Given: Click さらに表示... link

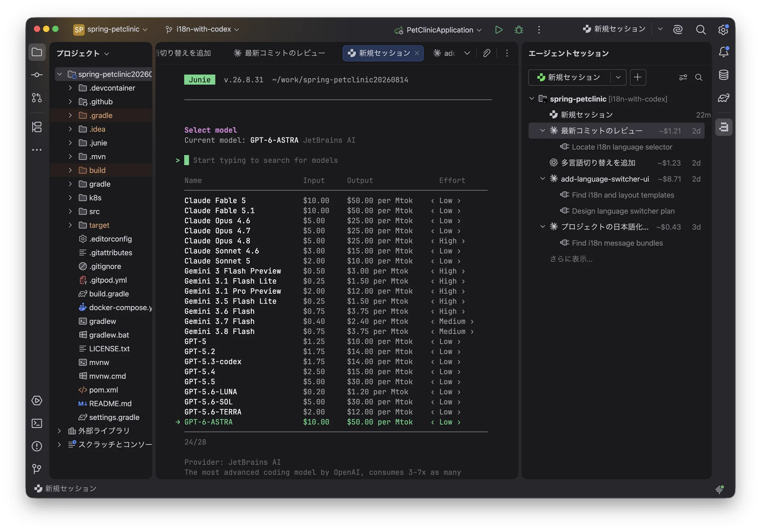Looking at the screenshot, I should pyautogui.click(x=571, y=259).
